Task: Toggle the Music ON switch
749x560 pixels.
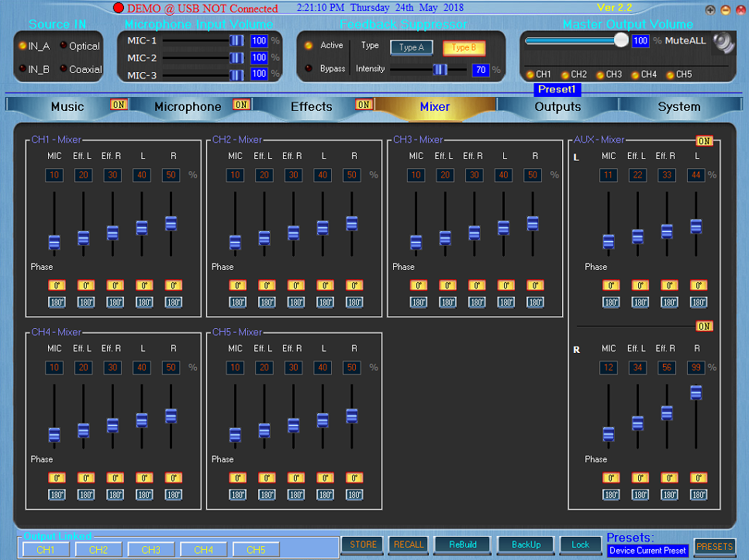Action: 119,105
